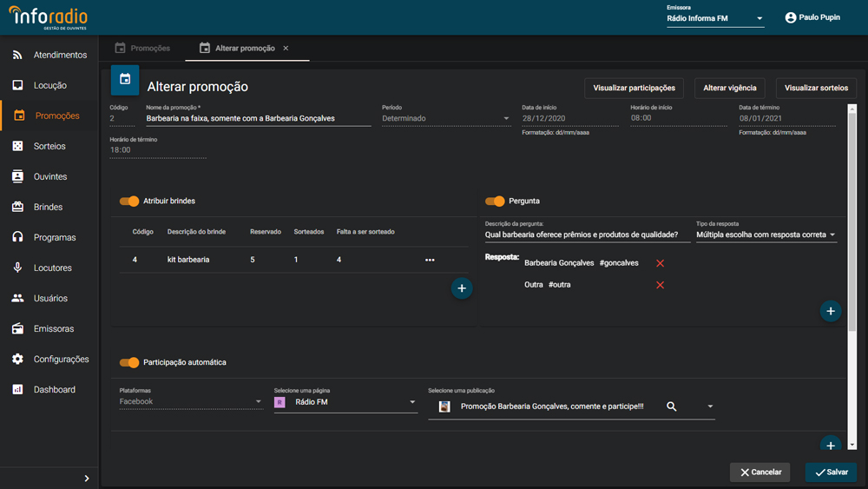Open the Selecione uma página dropdown
Screen dimensions: 868x489
click(345, 402)
